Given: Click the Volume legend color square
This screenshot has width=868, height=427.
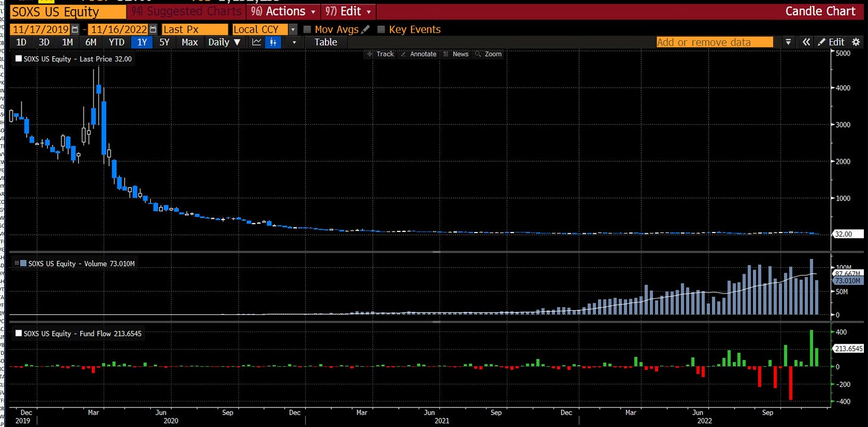Looking at the screenshot, I should [x=23, y=263].
